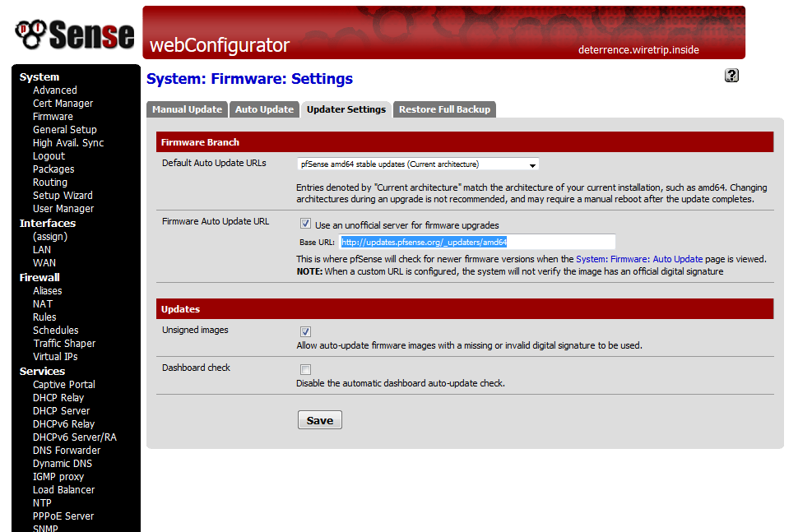The image size is (812, 532).
Task: Click the Save button
Action: pyautogui.click(x=319, y=420)
